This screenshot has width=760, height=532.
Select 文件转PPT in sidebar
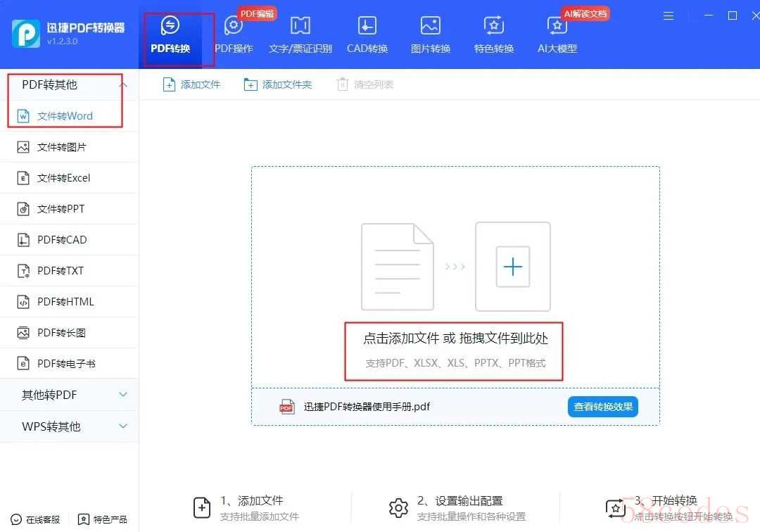click(x=69, y=209)
